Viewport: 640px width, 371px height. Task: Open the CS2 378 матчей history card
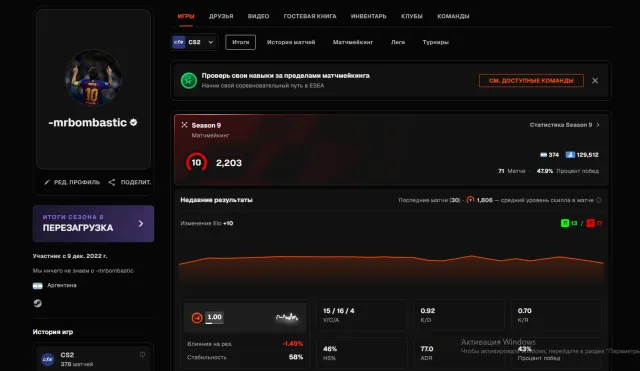pyautogui.click(x=93, y=358)
